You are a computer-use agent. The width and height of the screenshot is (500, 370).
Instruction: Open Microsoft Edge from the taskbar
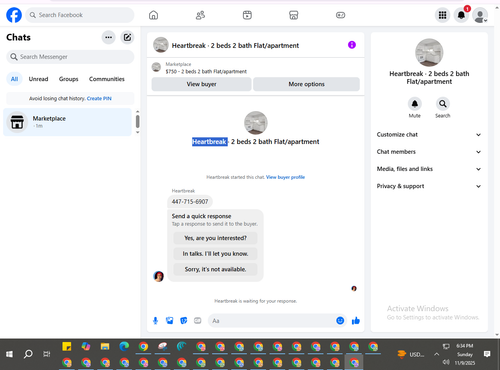[x=124, y=347]
